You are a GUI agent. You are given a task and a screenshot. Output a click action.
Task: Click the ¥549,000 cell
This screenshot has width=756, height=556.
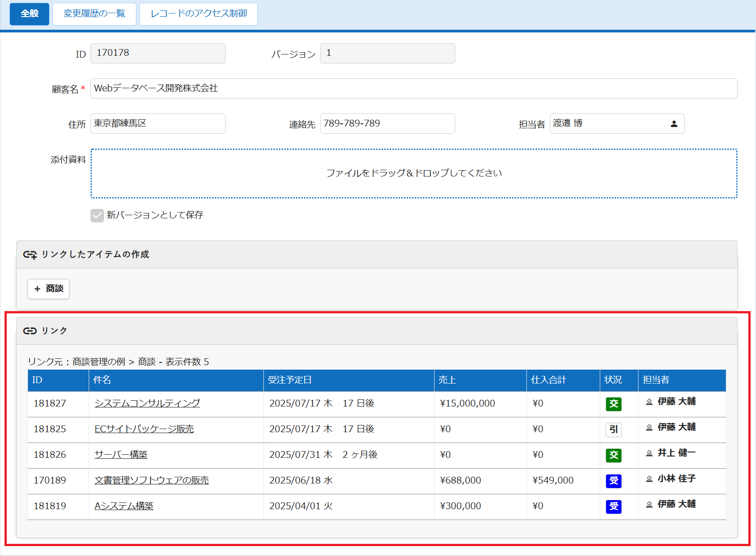click(563, 481)
